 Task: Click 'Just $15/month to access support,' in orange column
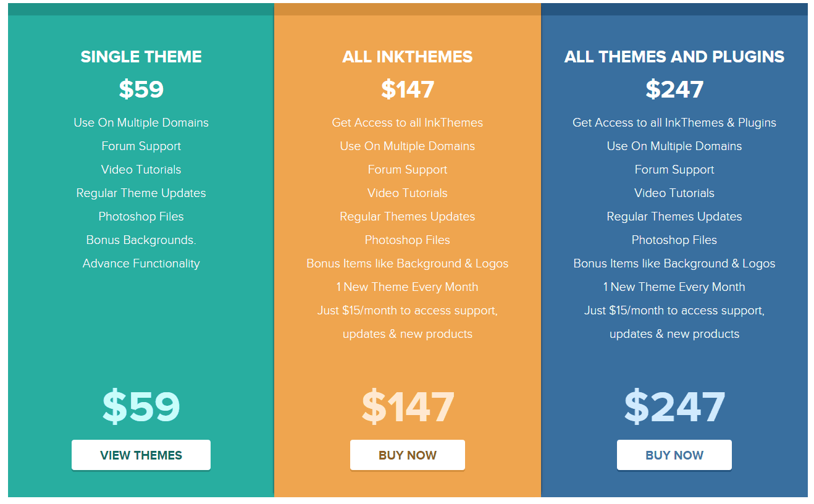(408, 311)
